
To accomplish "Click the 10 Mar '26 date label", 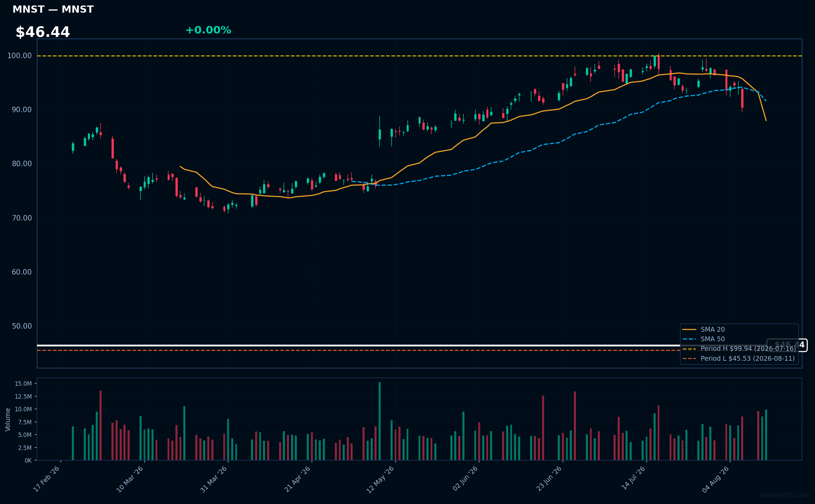I will click(x=130, y=479).
